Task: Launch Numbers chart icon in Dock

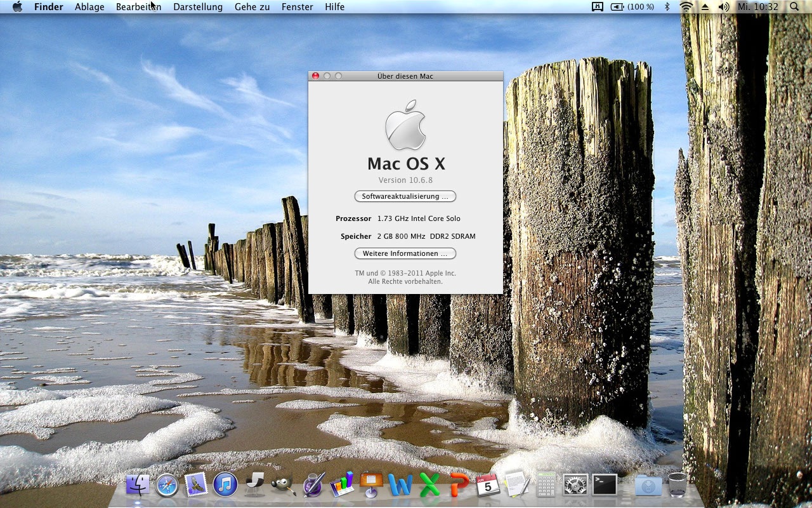Action: (x=342, y=485)
